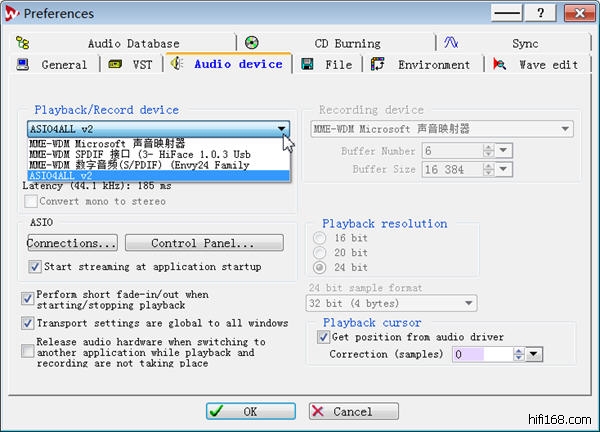Click the VST tab icon
The image size is (600, 432).
[x=115, y=65]
